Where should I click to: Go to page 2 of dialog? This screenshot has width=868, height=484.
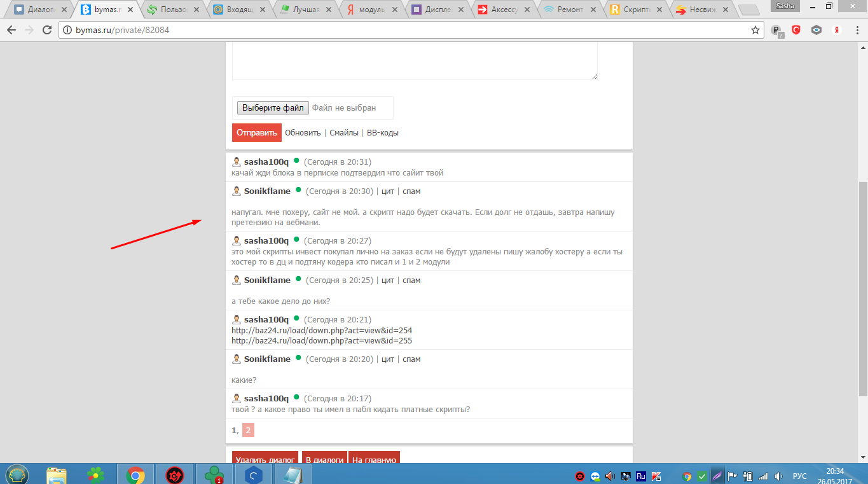pos(248,431)
